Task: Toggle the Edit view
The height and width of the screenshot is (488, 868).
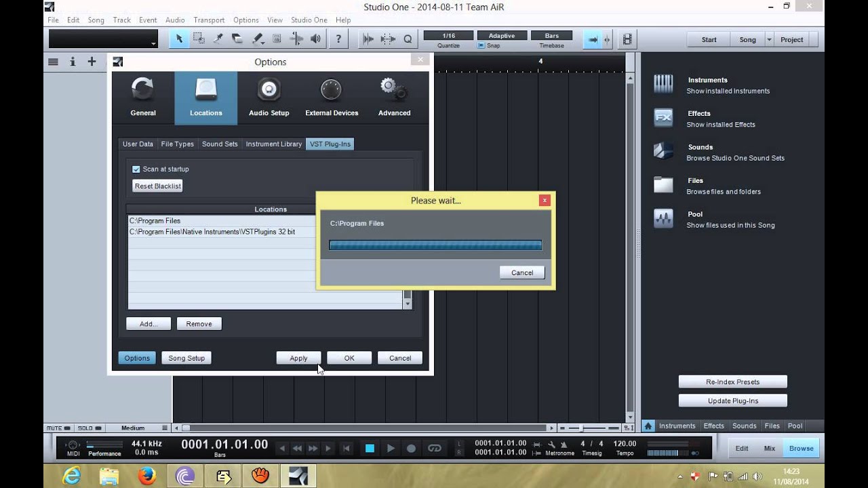Action: [x=742, y=448]
